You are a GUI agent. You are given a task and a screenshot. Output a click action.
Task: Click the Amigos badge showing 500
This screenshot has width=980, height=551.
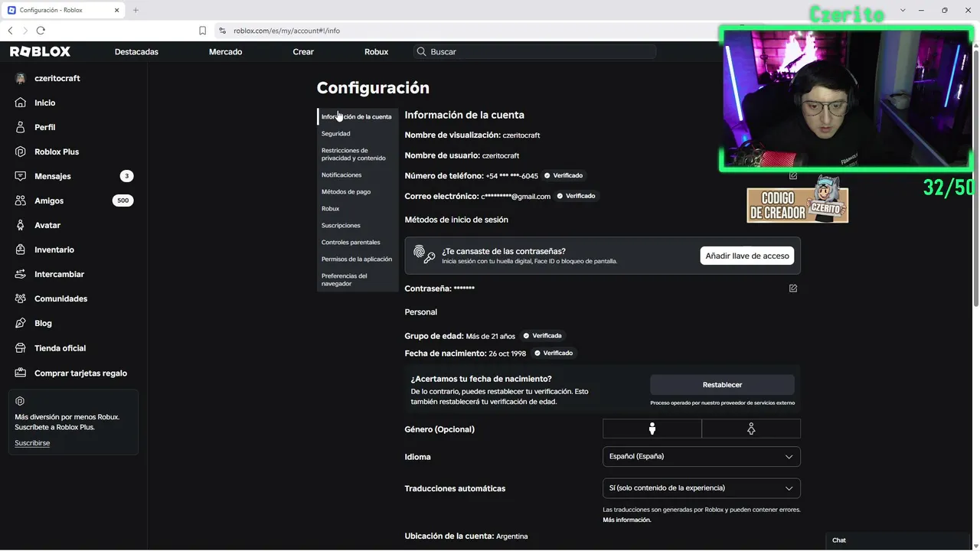coord(122,201)
